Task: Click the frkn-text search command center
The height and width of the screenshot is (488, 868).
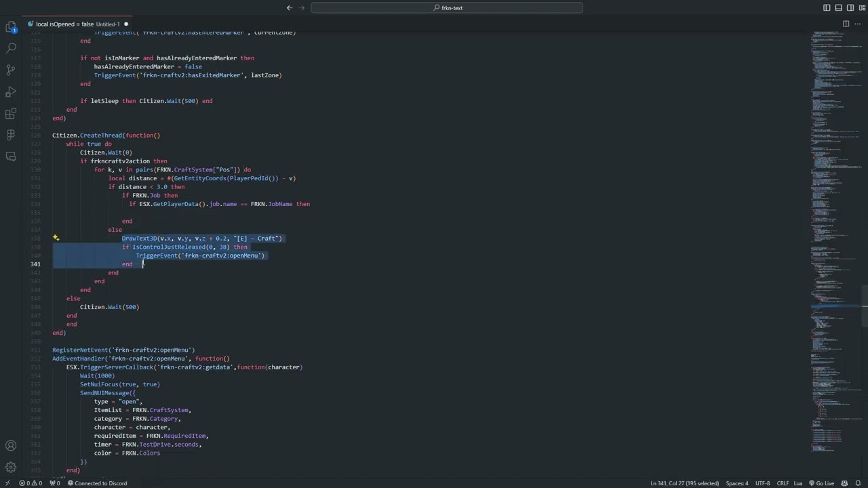Action: (x=447, y=7)
